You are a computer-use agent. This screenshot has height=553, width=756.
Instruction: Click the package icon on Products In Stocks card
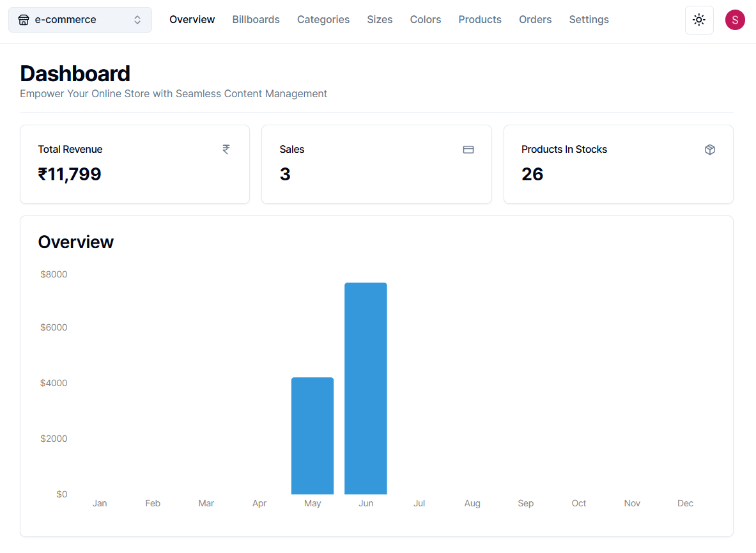pos(710,149)
